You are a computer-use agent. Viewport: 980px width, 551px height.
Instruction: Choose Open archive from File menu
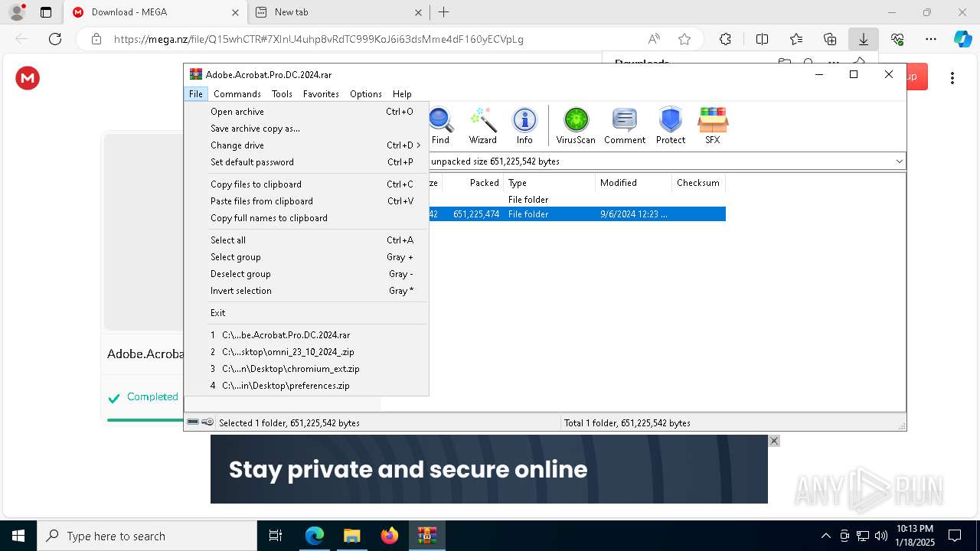coord(306,112)
